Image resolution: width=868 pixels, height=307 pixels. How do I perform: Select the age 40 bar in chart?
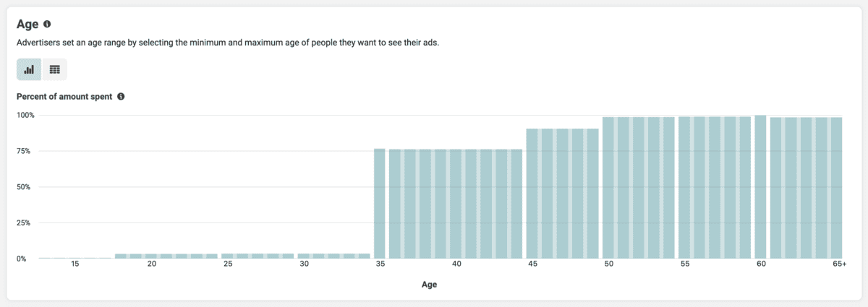tap(456, 204)
